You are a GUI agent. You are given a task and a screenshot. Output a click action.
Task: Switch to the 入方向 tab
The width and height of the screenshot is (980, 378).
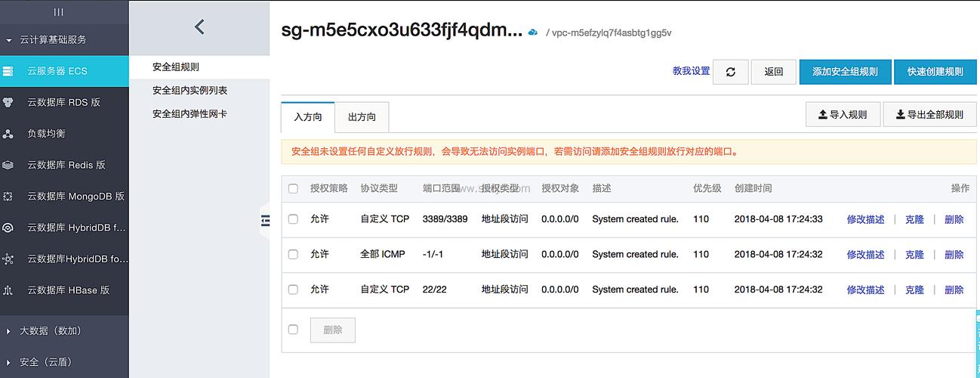tap(308, 117)
